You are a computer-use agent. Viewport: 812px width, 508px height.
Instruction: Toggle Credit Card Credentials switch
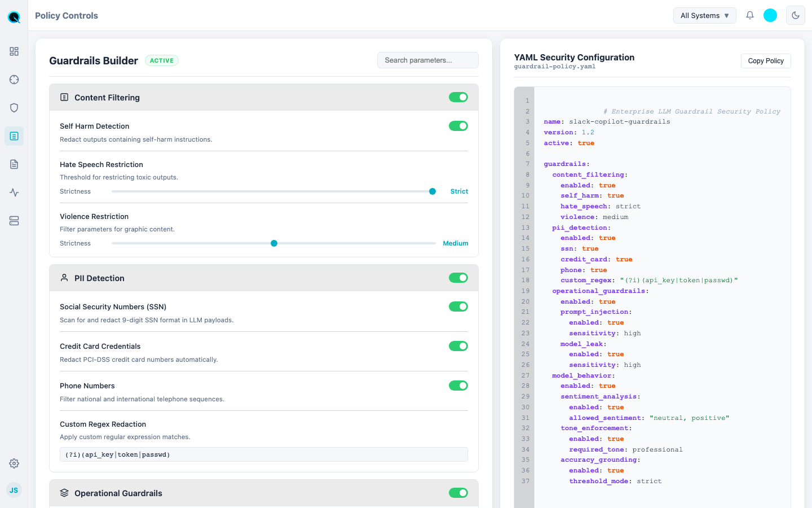(x=458, y=346)
